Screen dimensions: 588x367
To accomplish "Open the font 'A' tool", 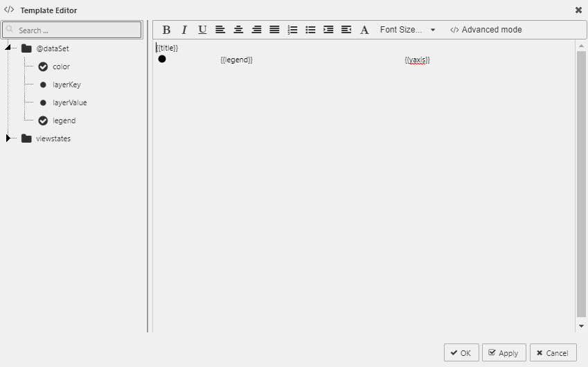I will click(x=364, y=30).
